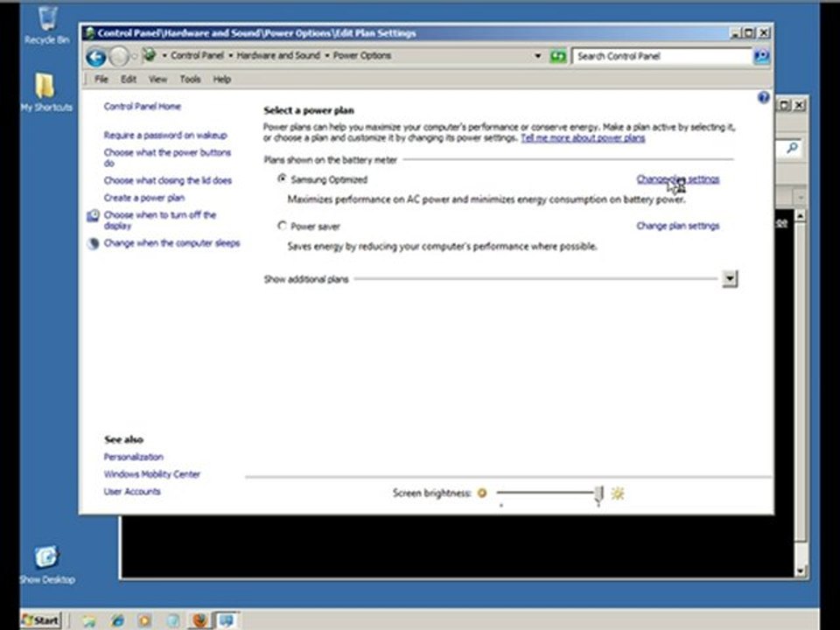Click the Show Desktop shortcut icon
The height and width of the screenshot is (630, 840).
tap(46, 564)
